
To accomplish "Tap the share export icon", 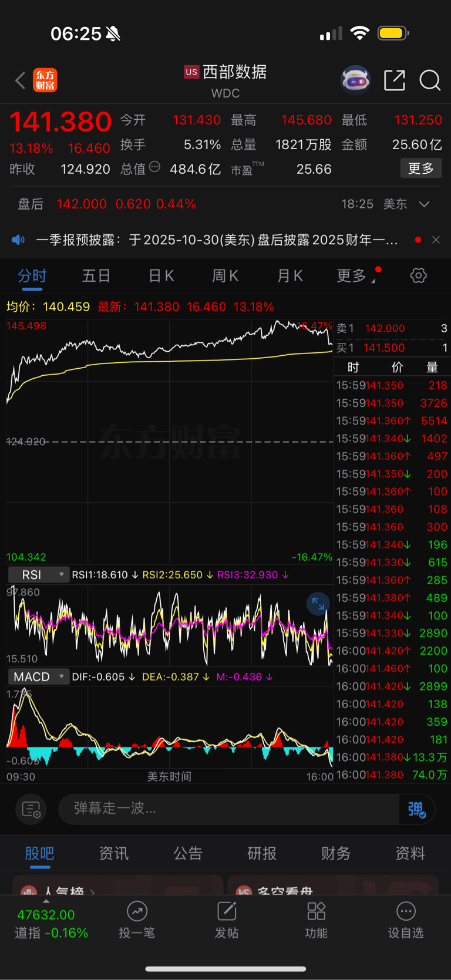I will (x=395, y=80).
